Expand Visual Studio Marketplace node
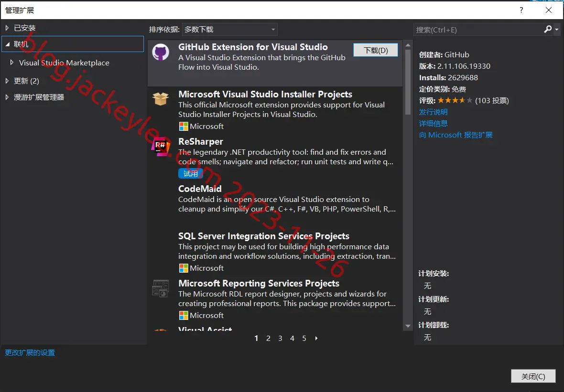Screen dimensions: 564x392 (x=12, y=63)
